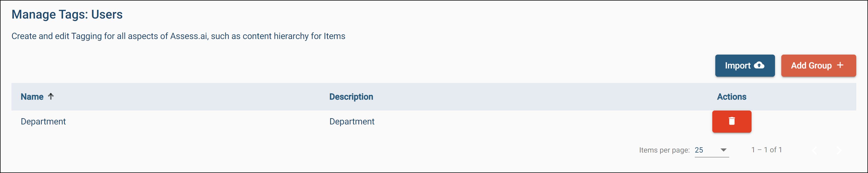
Task: Click the Department description cell
Action: point(352,121)
